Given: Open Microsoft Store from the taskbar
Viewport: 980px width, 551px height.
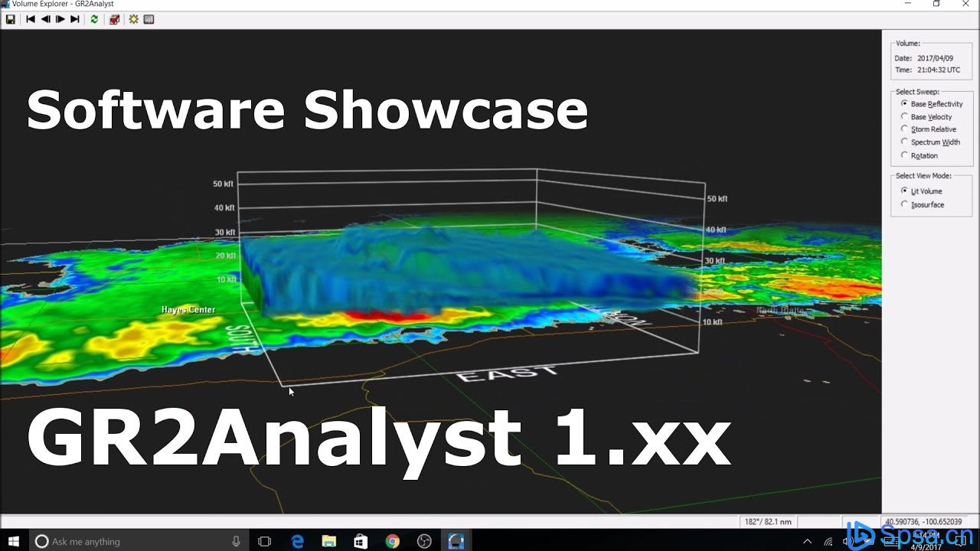Looking at the screenshot, I should pyautogui.click(x=361, y=541).
